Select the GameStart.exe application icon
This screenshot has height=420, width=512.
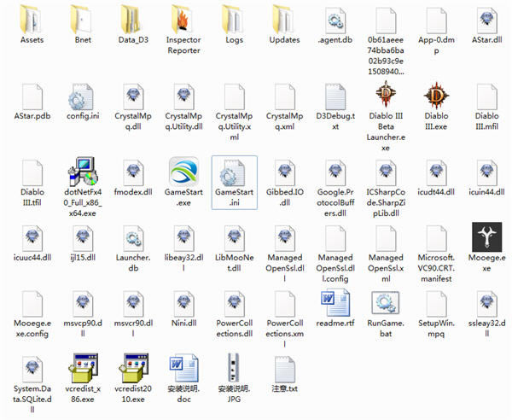pyautogui.click(x=183, y=174)
